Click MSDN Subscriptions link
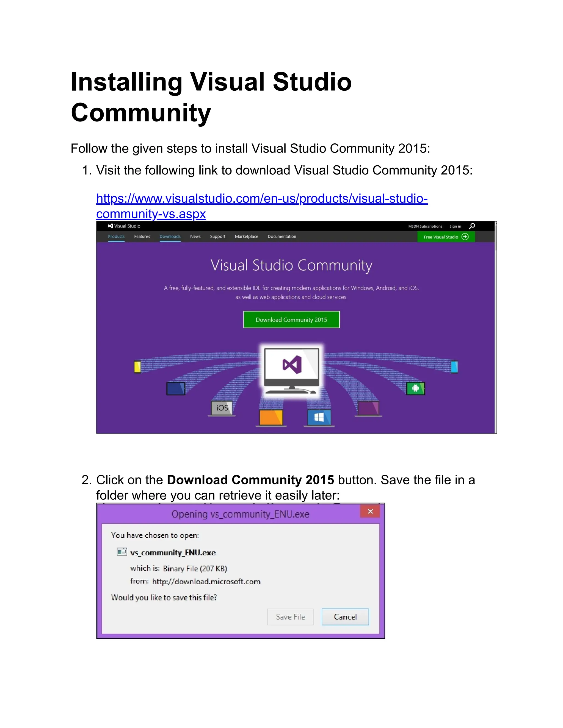Screen dimensions: 563x728 click(425, 226)
